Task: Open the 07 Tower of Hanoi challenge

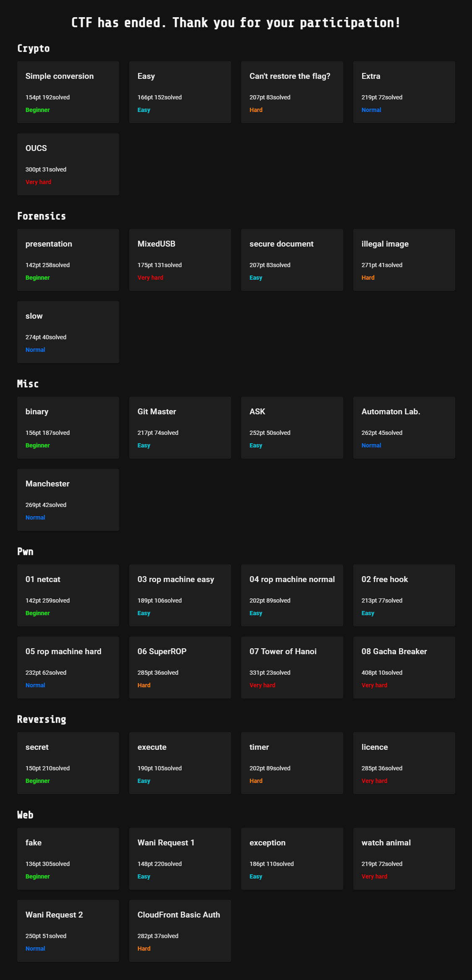Action: pos(292,668)
